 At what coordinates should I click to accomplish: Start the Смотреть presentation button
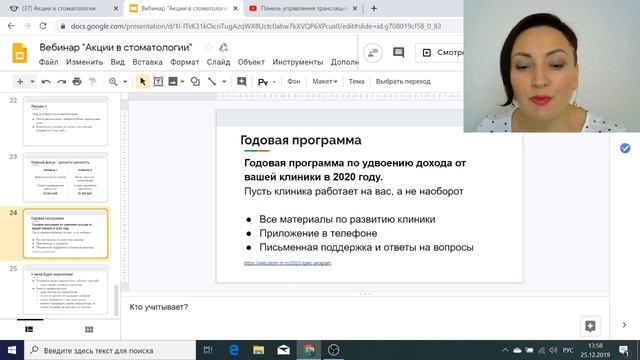pos(440,53)
